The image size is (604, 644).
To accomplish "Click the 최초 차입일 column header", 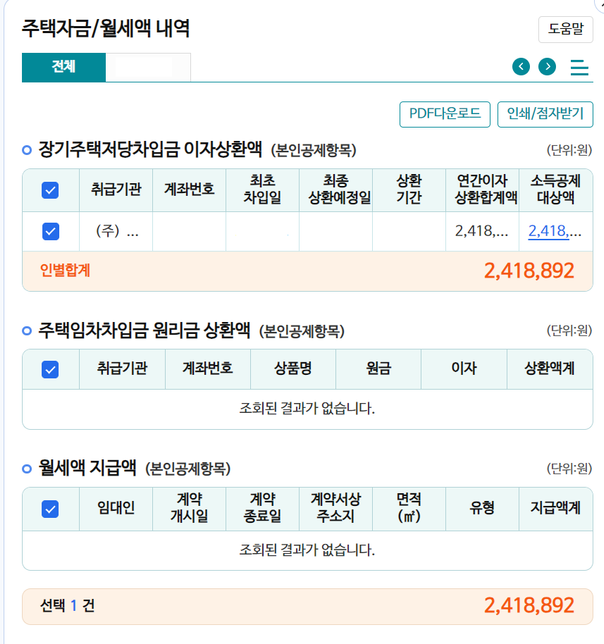I will pyautogui.click(x=262, y=189).
